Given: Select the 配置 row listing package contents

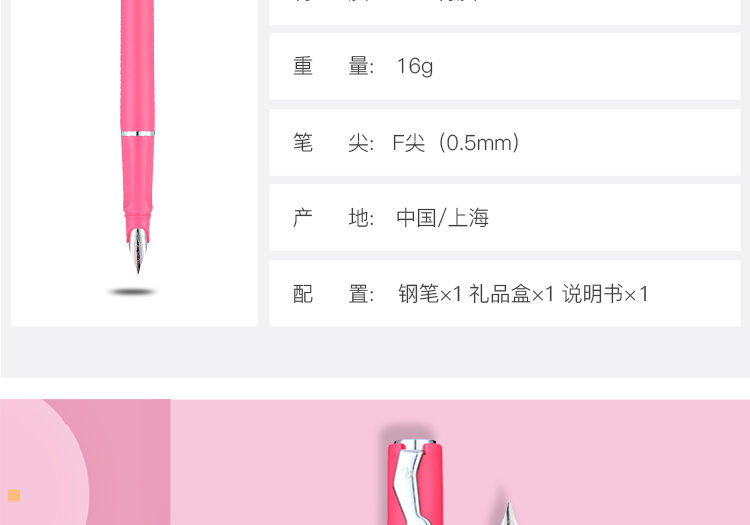Looking at the screenshot, I should coord(505,294).
